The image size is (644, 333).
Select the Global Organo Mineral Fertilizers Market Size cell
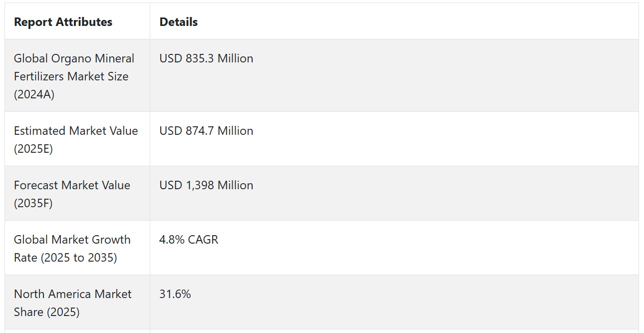coord(77,76)
